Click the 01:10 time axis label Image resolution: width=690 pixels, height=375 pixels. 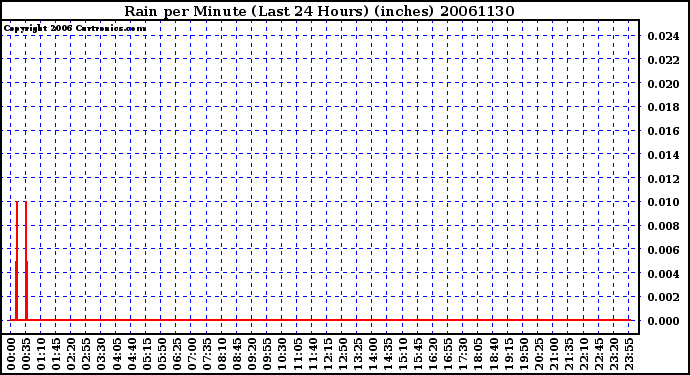(41, 354)
